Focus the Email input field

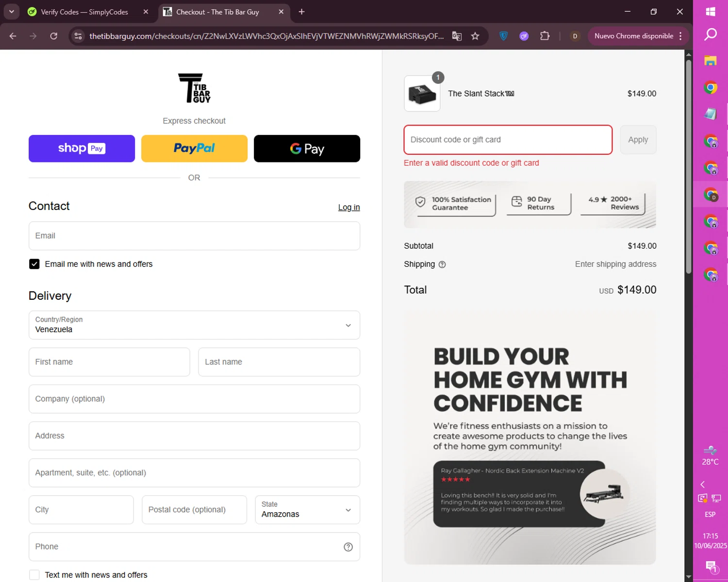(x=194, y=236)
